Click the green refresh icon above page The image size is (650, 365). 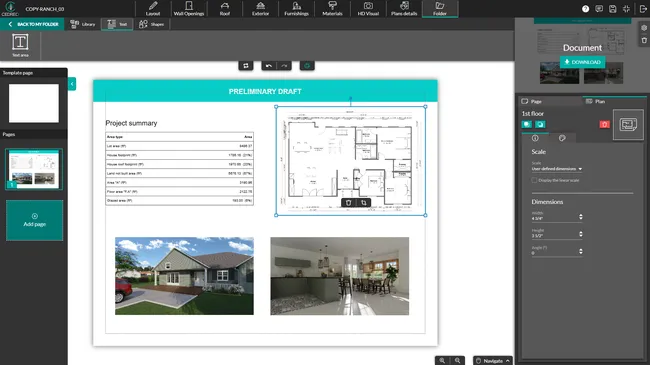(x=307, y=66)
